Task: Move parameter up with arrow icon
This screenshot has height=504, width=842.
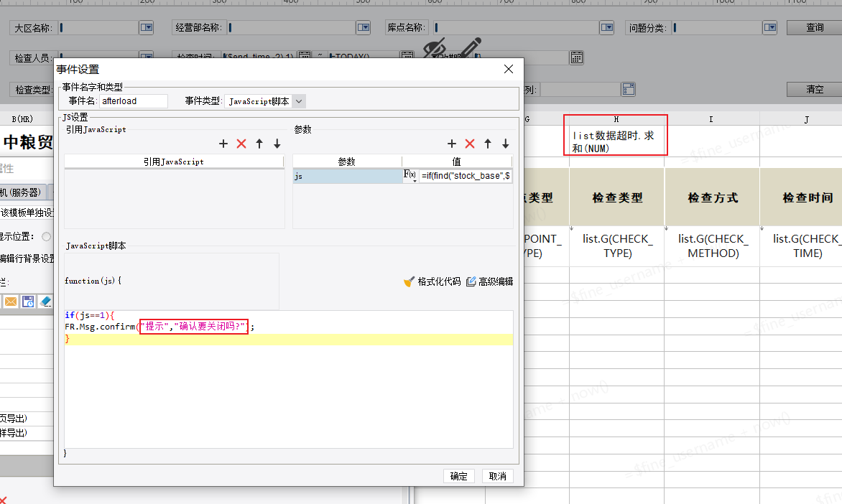Action: pyautogui.click(x=488, y=144)
